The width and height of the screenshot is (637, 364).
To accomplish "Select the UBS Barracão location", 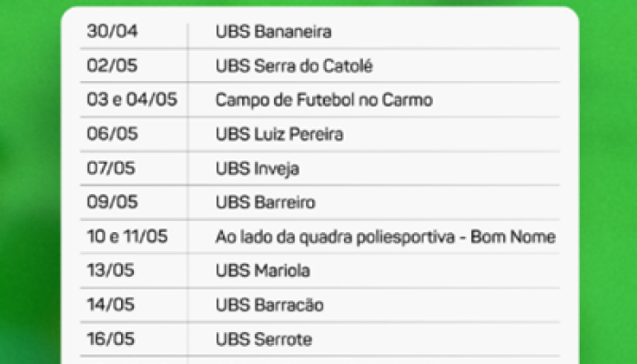I will (x=269, y=305).
